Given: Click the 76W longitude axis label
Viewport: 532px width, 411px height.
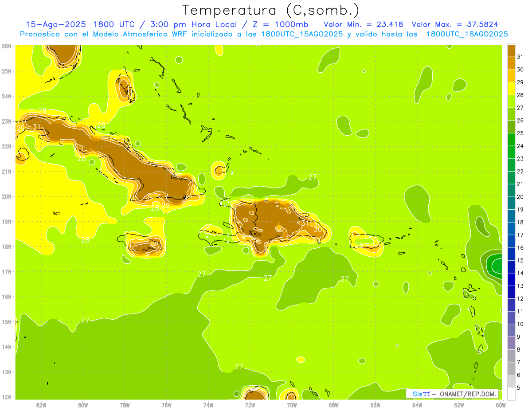Looking at the screenshot, I should tap(166, 405).
